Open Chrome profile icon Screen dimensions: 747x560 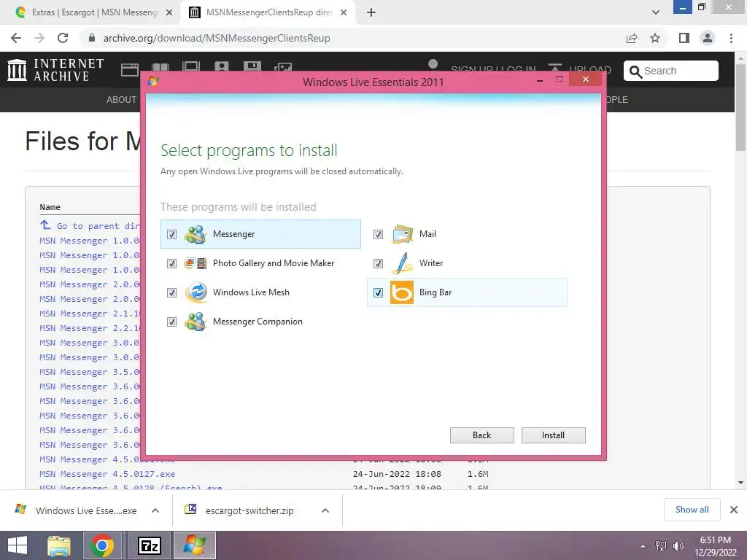(708, 38)
